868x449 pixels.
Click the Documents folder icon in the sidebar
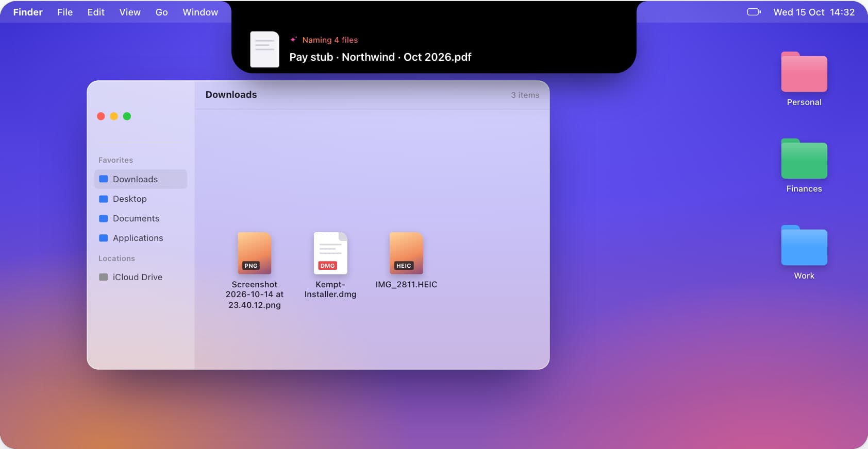click(x=103, y=218)
